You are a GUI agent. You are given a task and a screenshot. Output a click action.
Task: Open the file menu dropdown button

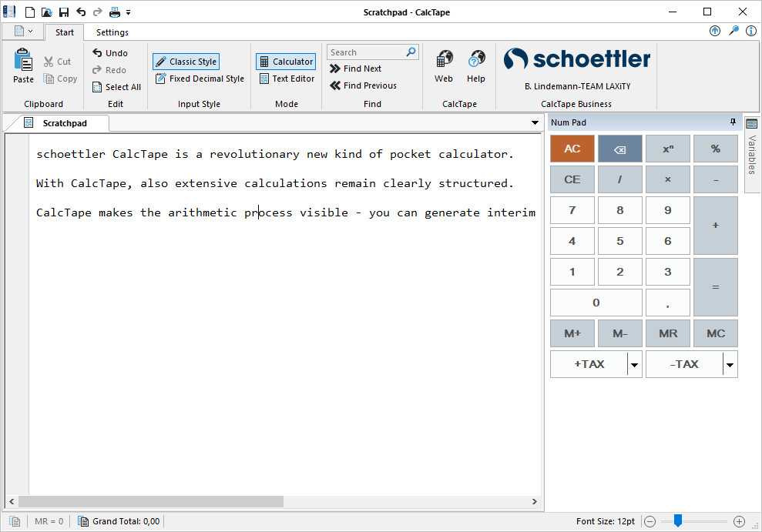pos(23,32)
